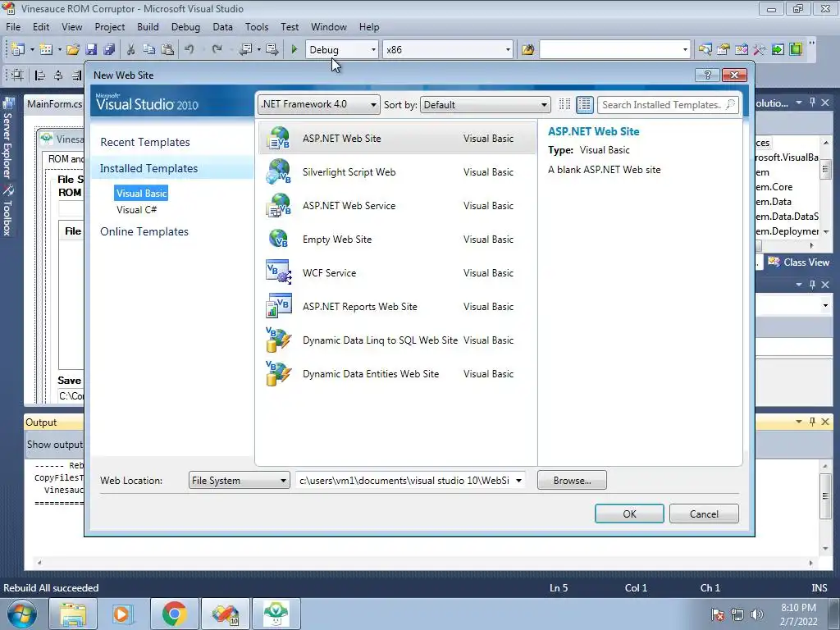Open the New Project icon dropdown arrow
The image size is (840, 630).
pos(32,50)
